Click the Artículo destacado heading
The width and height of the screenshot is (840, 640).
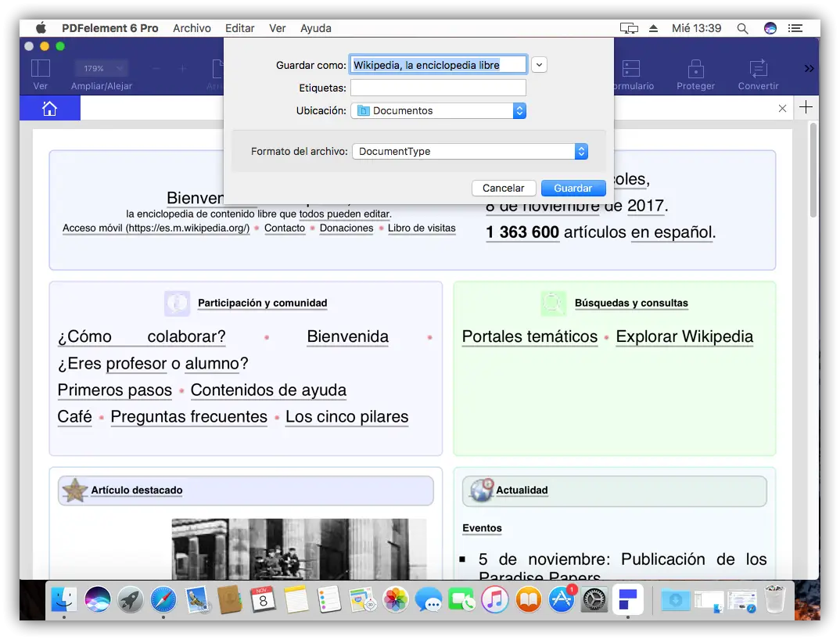pos(137,490)
